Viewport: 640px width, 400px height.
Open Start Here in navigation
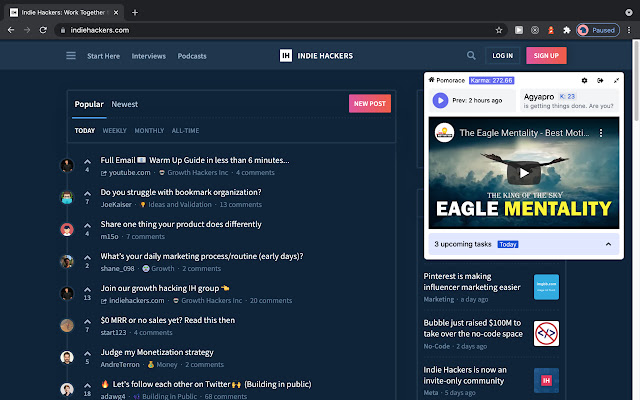pyautogui.click(x=103, y=56)
